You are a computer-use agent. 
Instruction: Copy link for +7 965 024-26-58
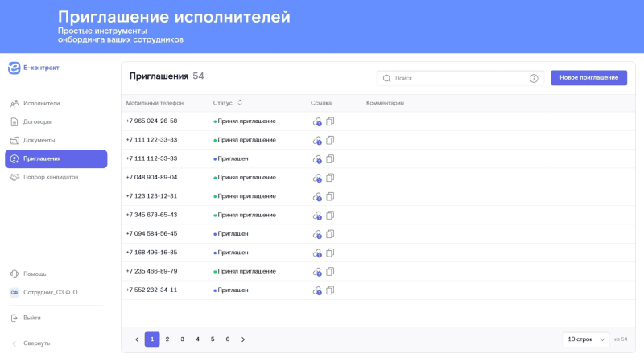point(330,121)
